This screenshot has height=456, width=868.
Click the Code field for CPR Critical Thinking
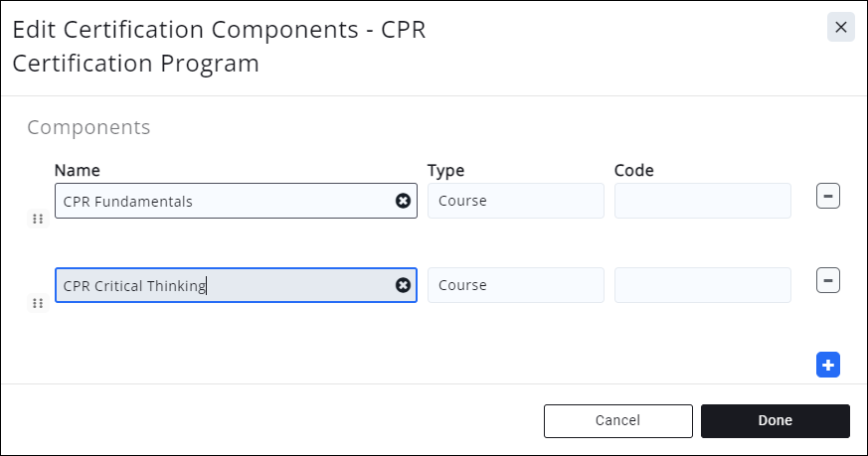click(x=702, y=285)
